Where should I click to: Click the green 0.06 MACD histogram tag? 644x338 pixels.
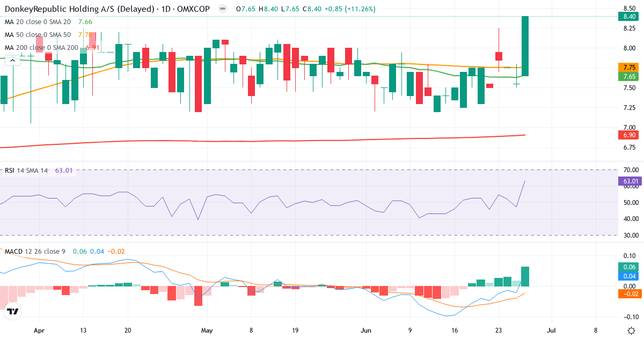click(630, 267)
